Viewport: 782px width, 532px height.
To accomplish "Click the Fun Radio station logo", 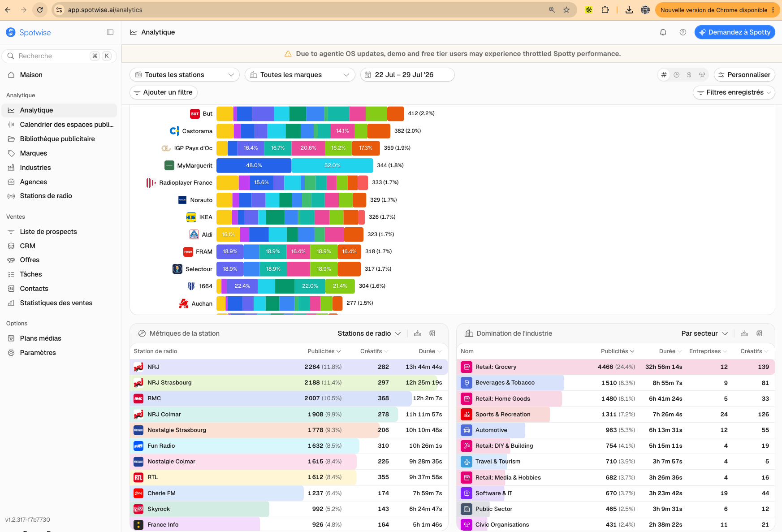I will tap(138, 446).
